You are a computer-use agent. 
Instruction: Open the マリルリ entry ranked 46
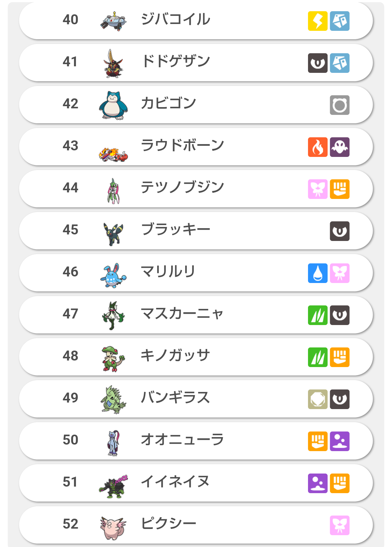196,273
